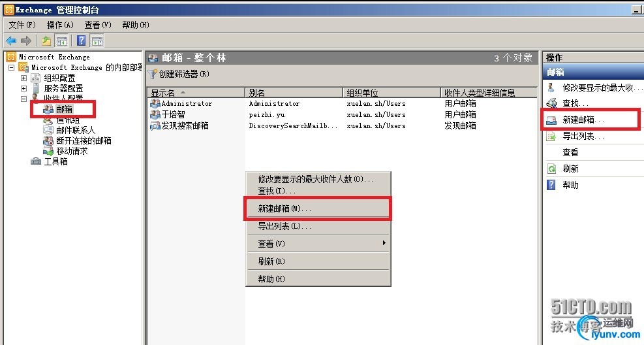This screenshot has width=644, height=345.
Task: Choose 修改要显示的最大收件人数(O)... in context menu
Action: 318,179
